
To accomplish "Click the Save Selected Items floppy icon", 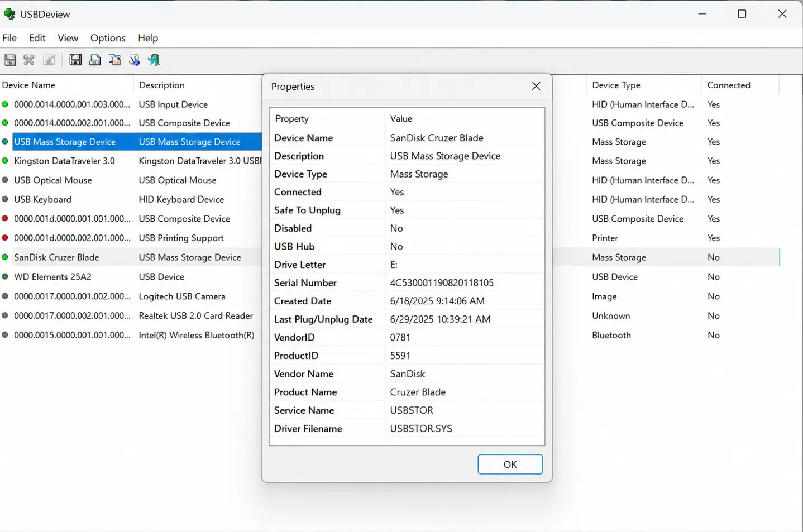I will [x=75, y=60].
